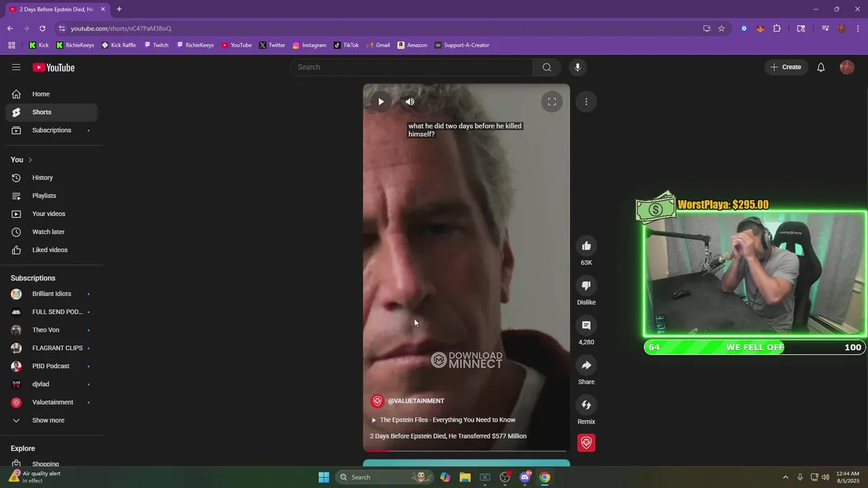Remix this Short
868x488 pixels.
click(587, 405)
